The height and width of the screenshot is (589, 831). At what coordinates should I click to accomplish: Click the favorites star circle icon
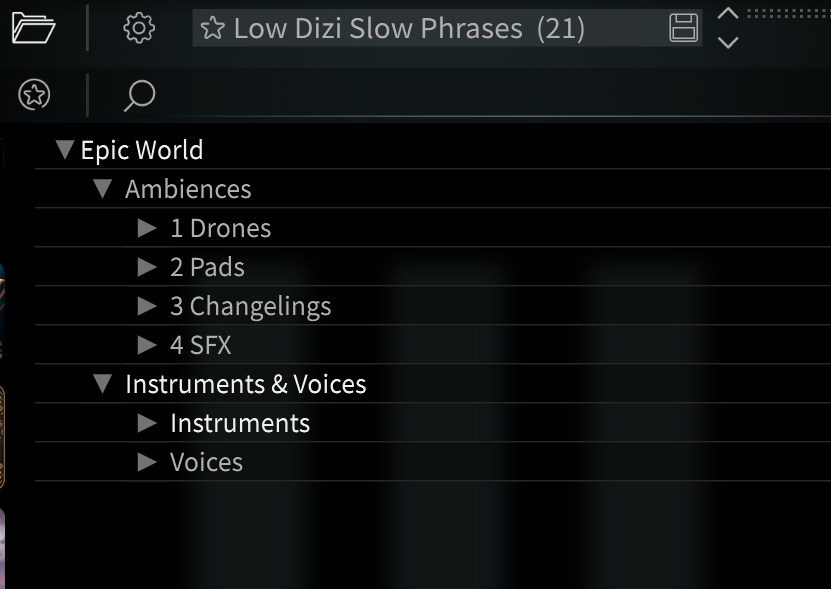(x=34, y=95)
